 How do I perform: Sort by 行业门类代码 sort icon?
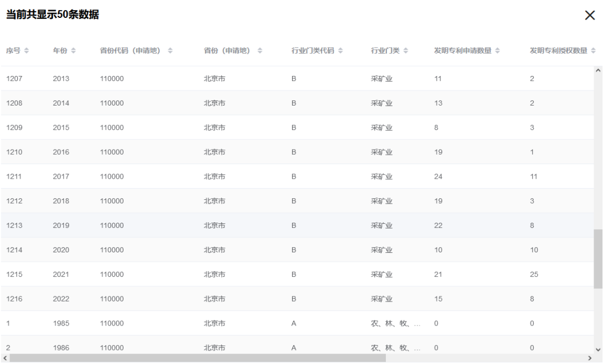pyautogui.click(x=341, y=51)
